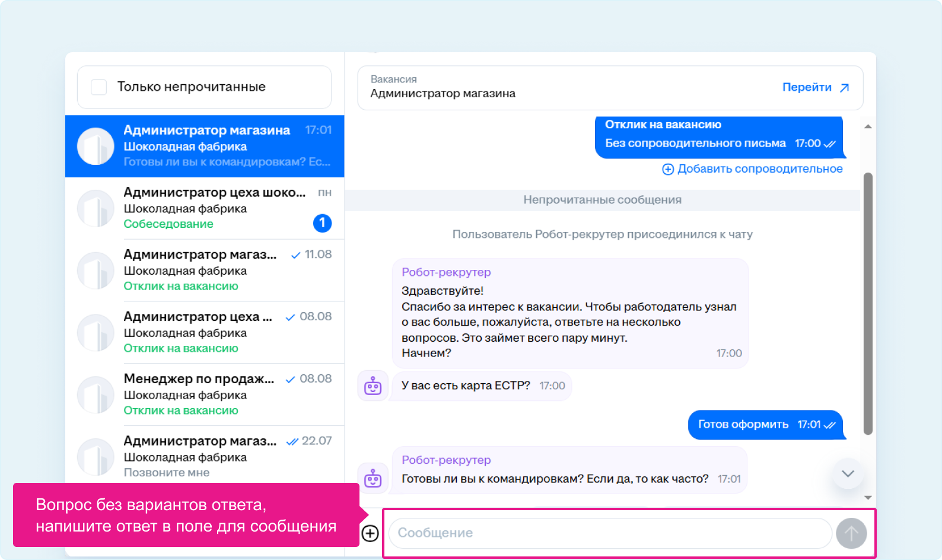This screenshot has height=560, width=942.
Task: Enable the Только непрочитанные checkbox
Action: point(99,87)
